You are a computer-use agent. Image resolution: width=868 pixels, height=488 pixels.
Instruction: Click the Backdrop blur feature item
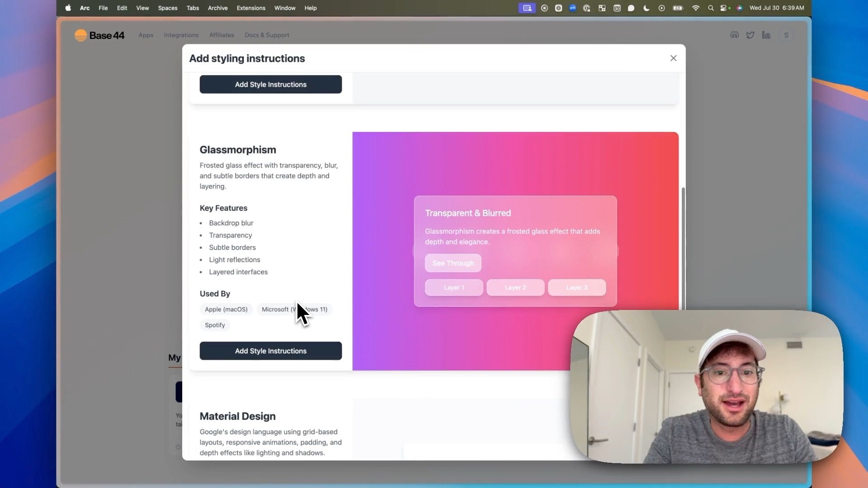click(x=231, y=223)
